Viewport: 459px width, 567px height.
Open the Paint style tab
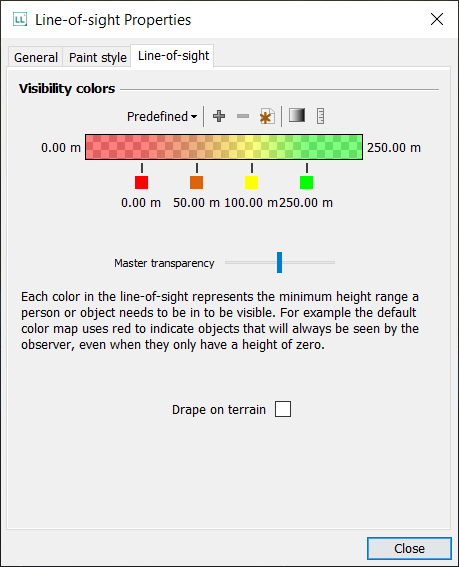[x=98, y=57]
